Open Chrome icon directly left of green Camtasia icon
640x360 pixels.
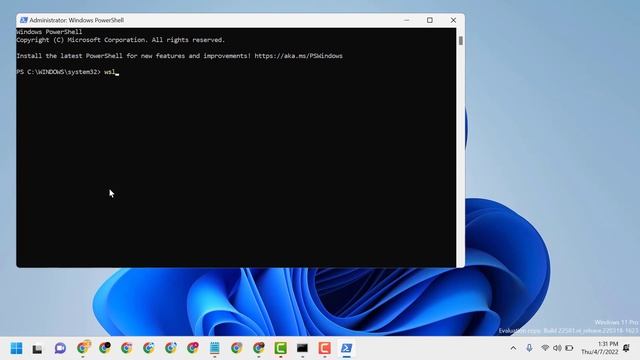click(x=258, y=348)
